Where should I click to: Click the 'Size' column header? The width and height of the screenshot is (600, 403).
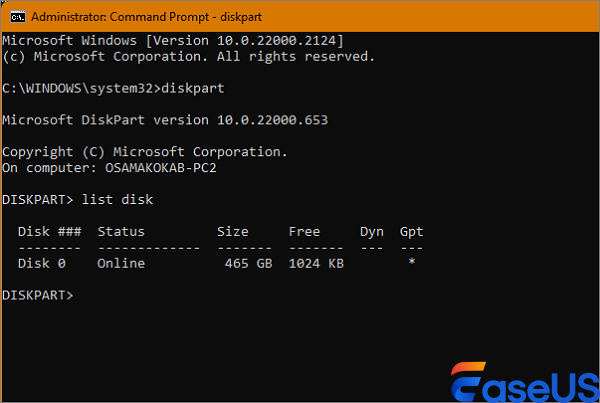pos(233,231)
